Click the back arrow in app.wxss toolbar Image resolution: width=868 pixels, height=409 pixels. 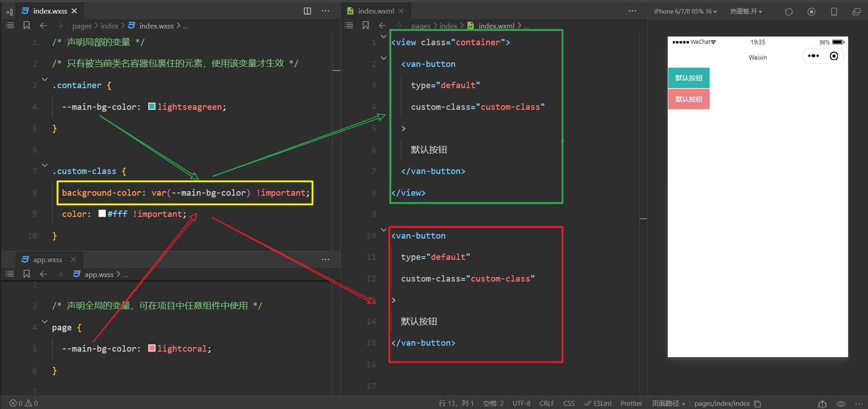pyautogui.click(x=43, y=274)
